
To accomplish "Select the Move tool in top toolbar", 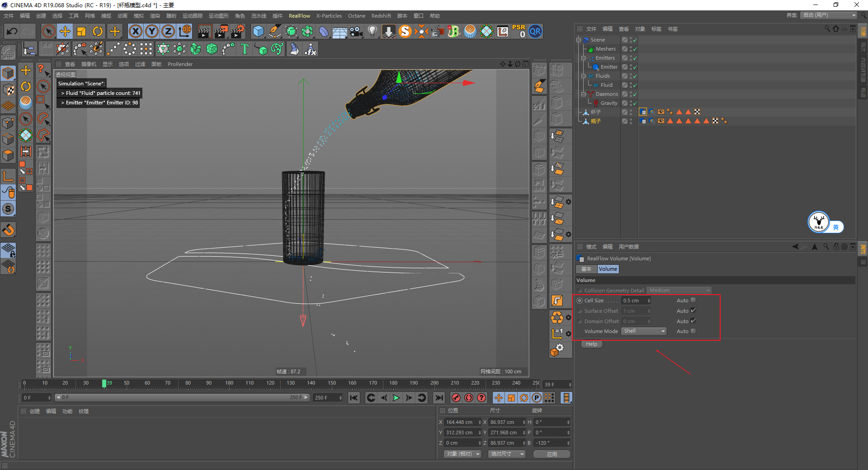I will click(x=65, y=31).
